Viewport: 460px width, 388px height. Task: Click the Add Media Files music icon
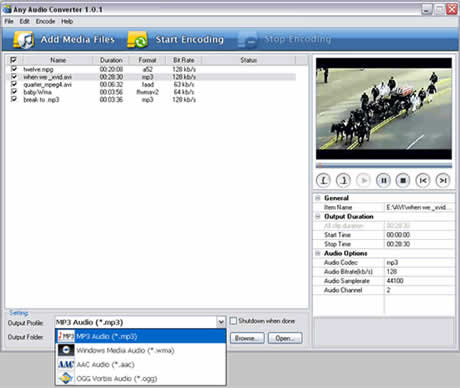coord(23,40)
